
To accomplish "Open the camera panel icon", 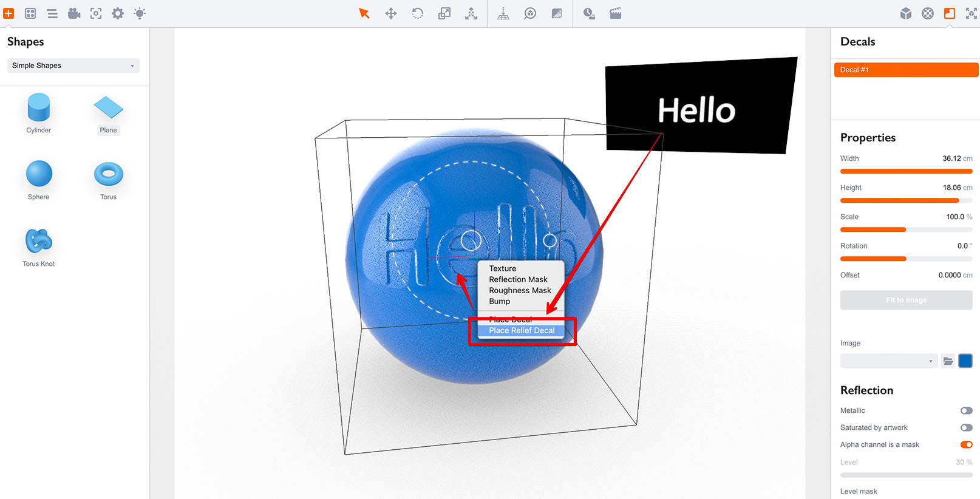I will 74,13.
